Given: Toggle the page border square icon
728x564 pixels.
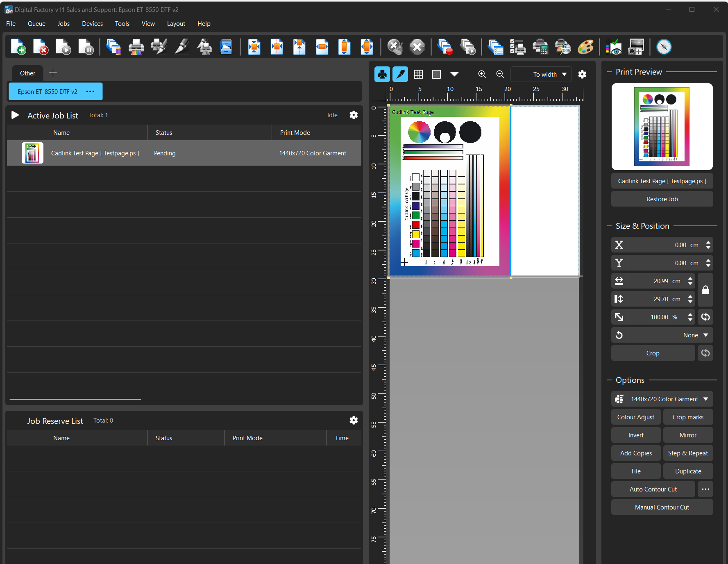Looking at the screenshot, I should point(436,74).
